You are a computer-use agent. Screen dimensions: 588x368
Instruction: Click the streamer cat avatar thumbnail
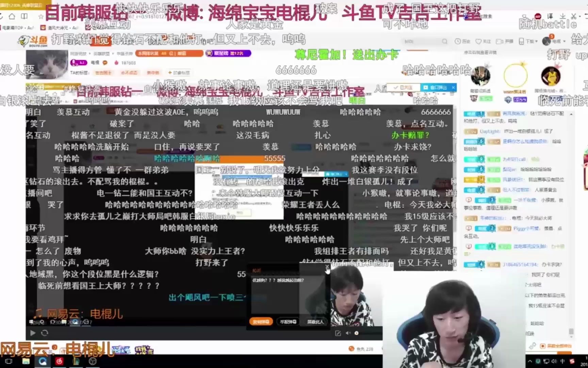tap(47, 64)
